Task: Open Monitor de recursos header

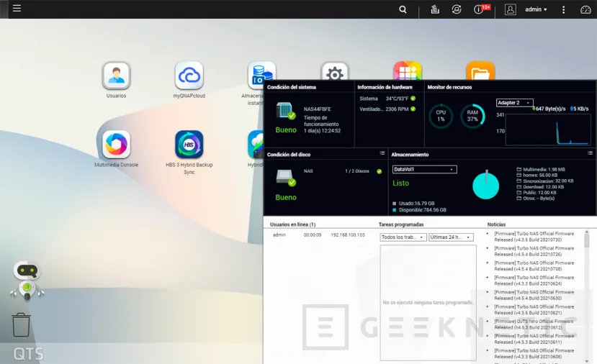Action: [x=449, y=87]
